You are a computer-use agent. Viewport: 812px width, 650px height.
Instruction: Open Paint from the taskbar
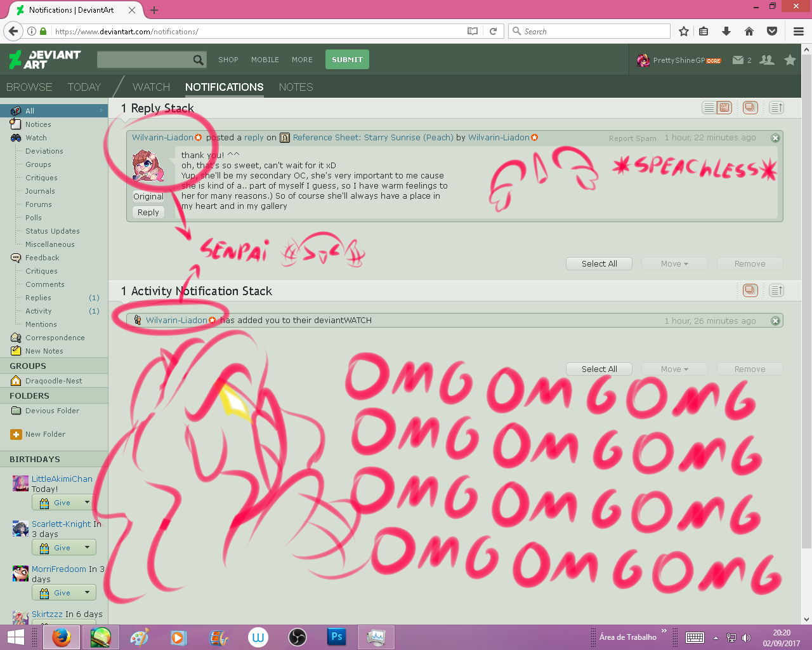click(x=140, y=637)
